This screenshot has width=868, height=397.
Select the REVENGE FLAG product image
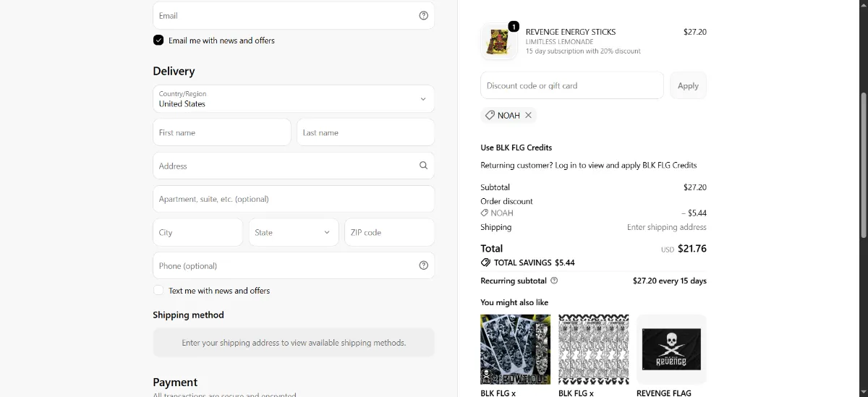[671, 349]
